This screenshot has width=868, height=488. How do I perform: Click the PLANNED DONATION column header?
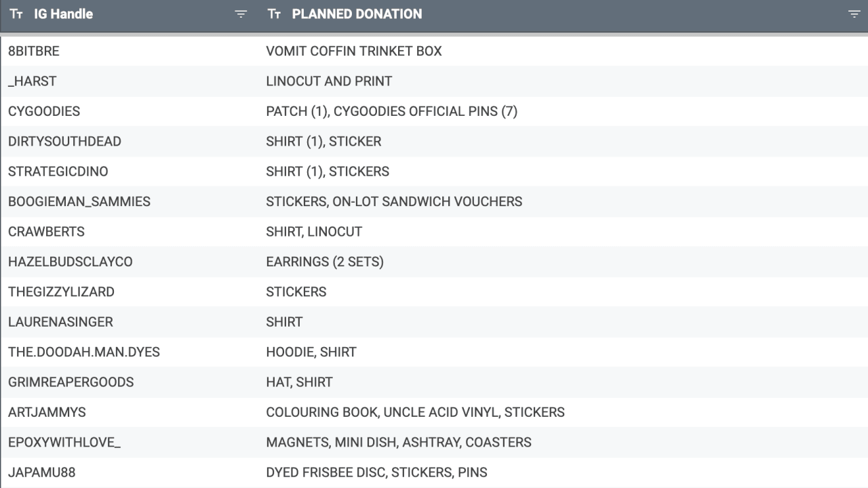(x=357, y=14)
